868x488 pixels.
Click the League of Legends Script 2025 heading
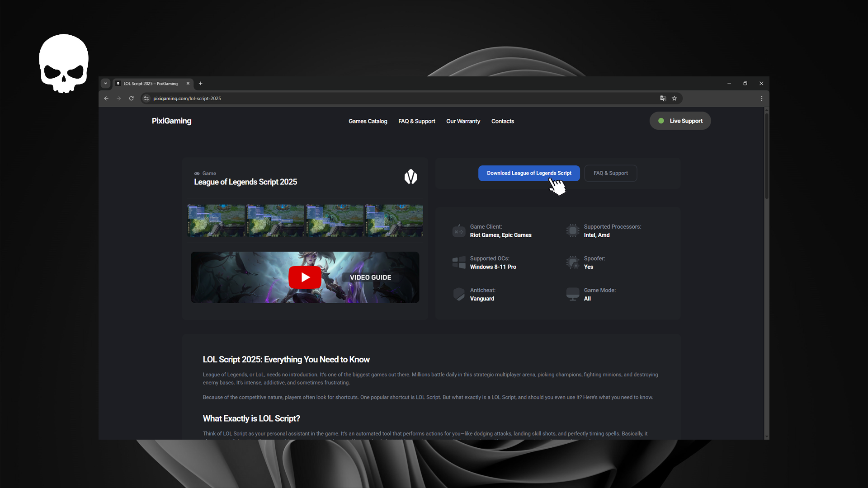point(245,182)
